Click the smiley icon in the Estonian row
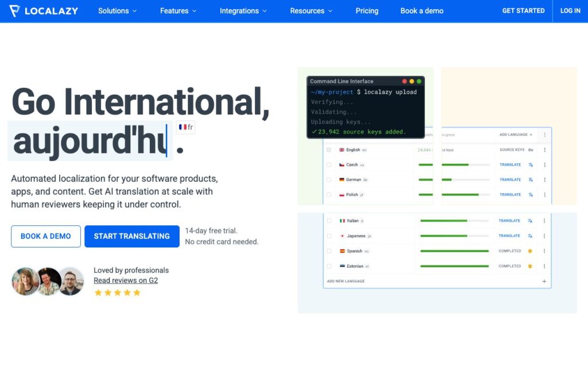 (x=530, y=266)
